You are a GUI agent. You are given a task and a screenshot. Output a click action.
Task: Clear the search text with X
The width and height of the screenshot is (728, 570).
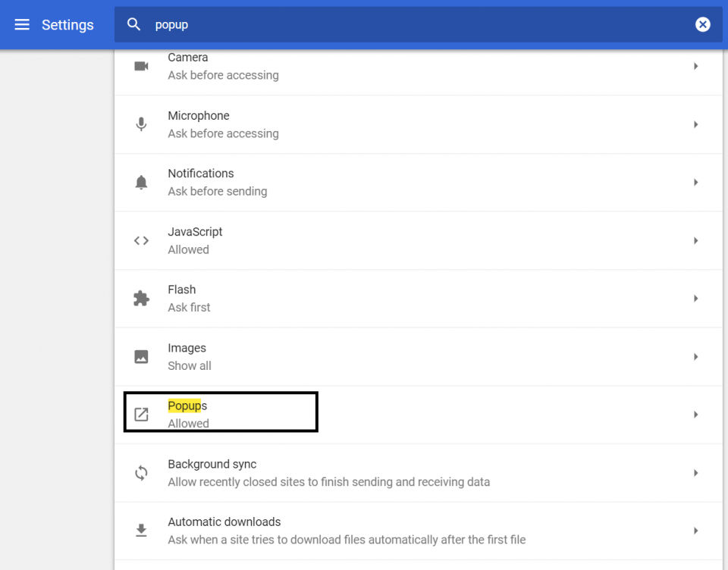tap(702, 25)
